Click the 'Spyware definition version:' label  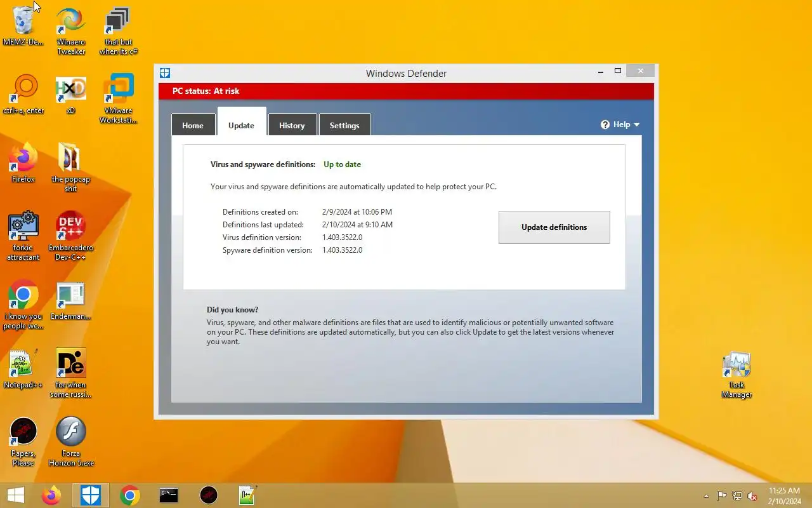[x=268, y=250]
